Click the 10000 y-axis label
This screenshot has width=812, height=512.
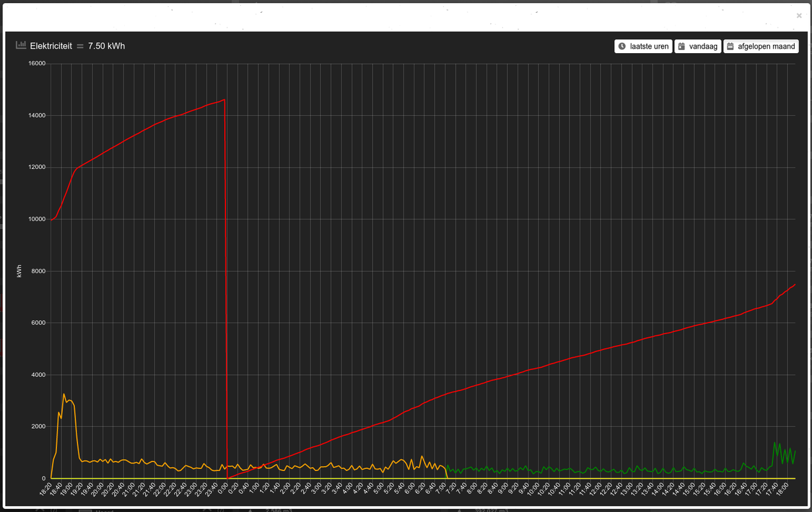36,219
